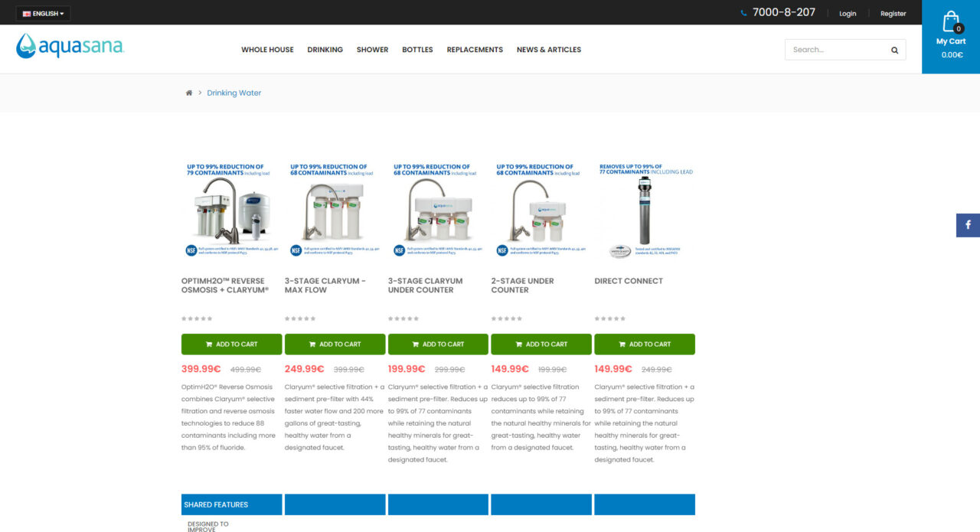The width and height of the screenshot is (980, 532).
Task: Open the News & Articles menu
Action: point(549,50)
